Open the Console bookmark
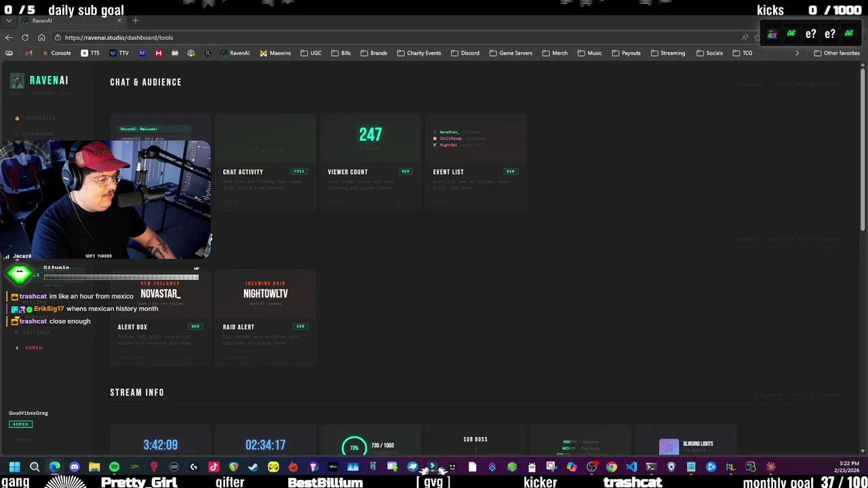This screenshot has width=868, height=488. tap(56, 53)
